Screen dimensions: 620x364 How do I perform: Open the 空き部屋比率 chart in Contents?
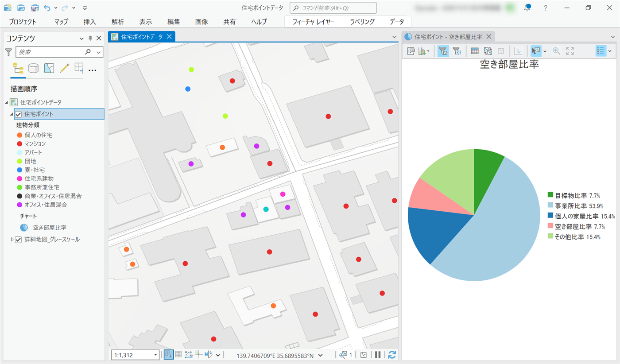[50, 228]
